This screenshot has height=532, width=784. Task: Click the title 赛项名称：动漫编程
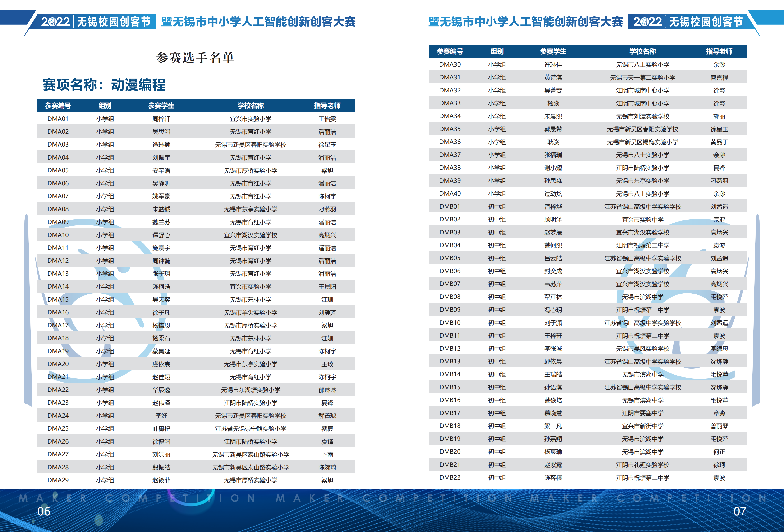[104, 85]
